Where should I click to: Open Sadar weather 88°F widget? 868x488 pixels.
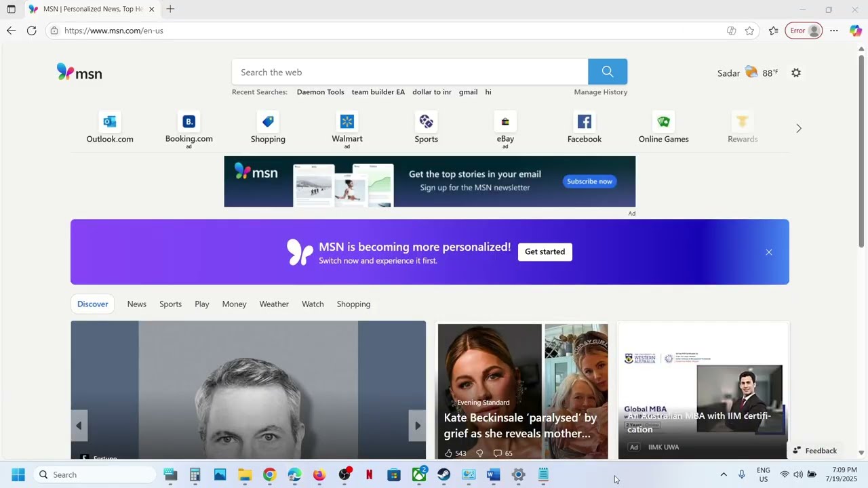point(748,73)
